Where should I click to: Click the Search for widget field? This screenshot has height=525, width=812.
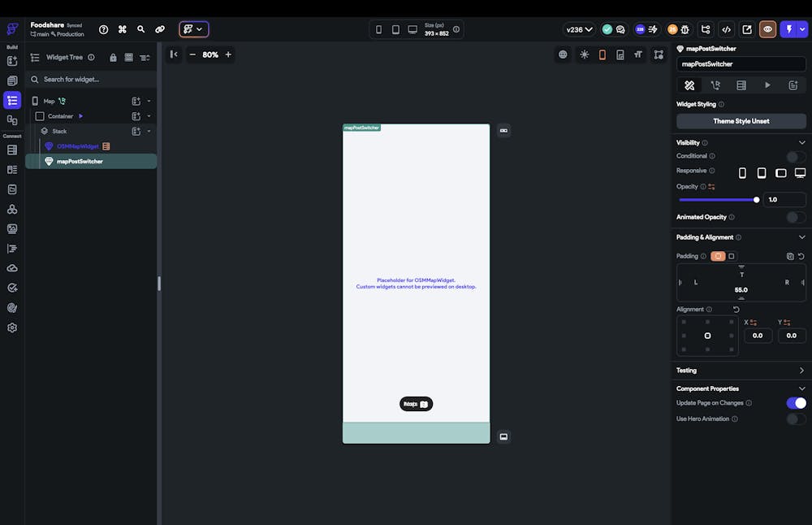pyautogui.click(x=89, y=80)
